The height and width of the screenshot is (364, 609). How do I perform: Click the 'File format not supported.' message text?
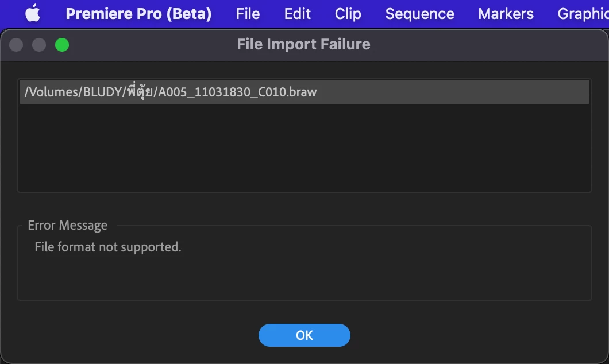[x=108, y=247]
